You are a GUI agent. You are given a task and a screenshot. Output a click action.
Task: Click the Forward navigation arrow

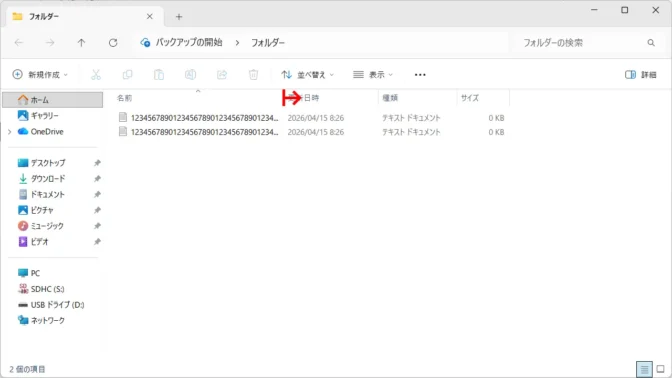pyautogui.click(x=50, y=42)
